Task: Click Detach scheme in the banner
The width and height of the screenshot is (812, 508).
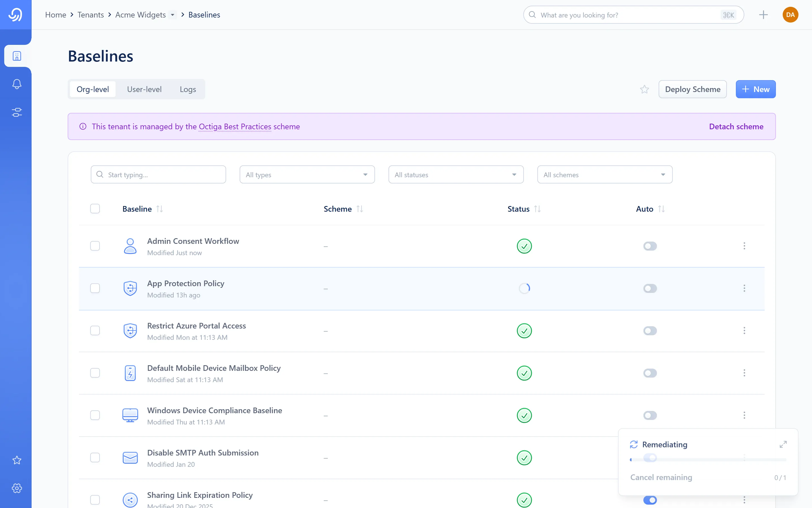Action: coord(736,127)
